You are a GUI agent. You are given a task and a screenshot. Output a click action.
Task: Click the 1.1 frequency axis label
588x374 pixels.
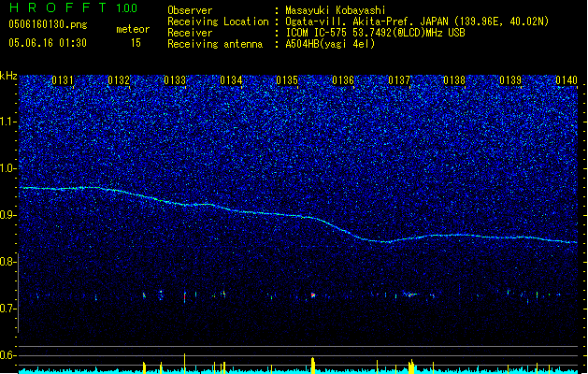point(8,122)
